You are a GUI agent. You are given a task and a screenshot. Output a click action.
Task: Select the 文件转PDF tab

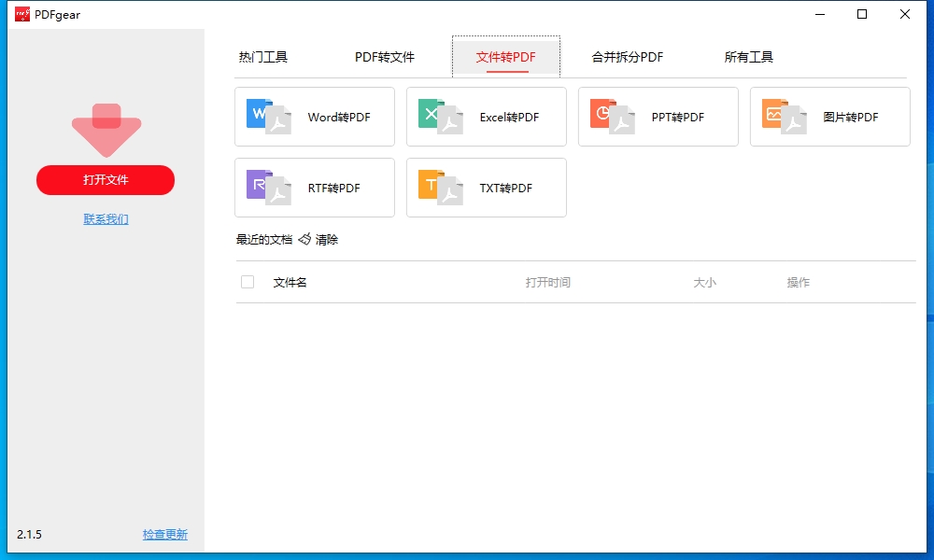click(505, 57)
